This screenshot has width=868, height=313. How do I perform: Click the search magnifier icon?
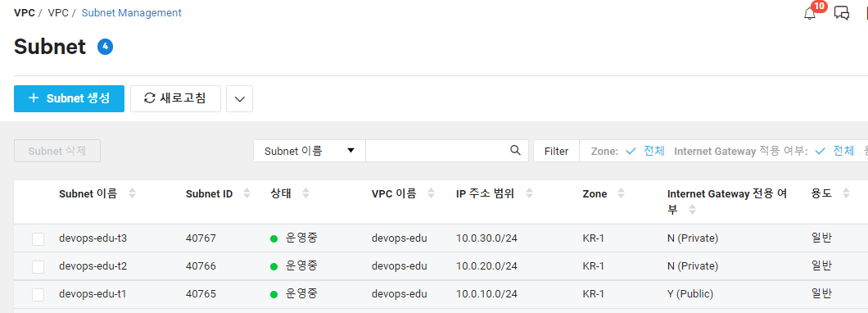pos(515,150)
